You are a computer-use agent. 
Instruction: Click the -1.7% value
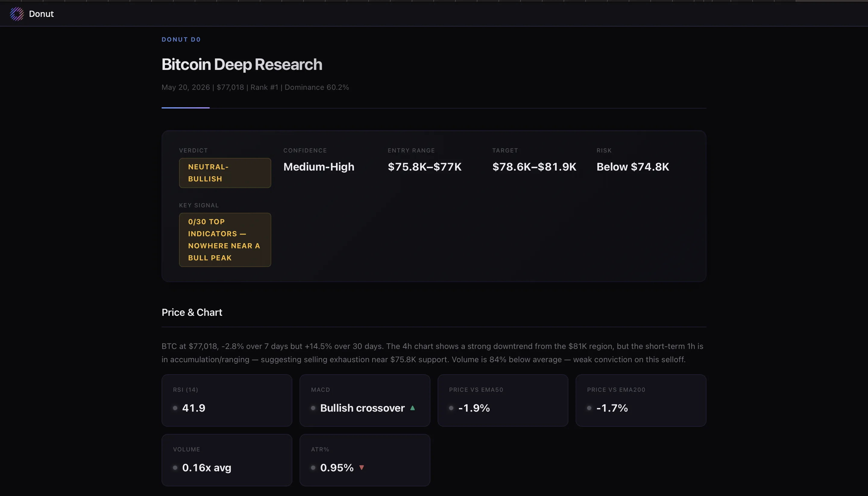pos(612,408)
